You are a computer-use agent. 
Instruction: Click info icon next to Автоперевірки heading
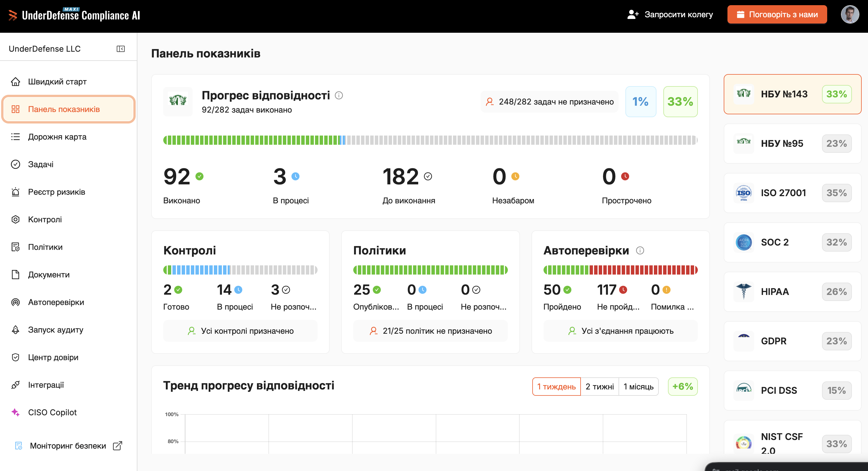click(x=640, y=250)
